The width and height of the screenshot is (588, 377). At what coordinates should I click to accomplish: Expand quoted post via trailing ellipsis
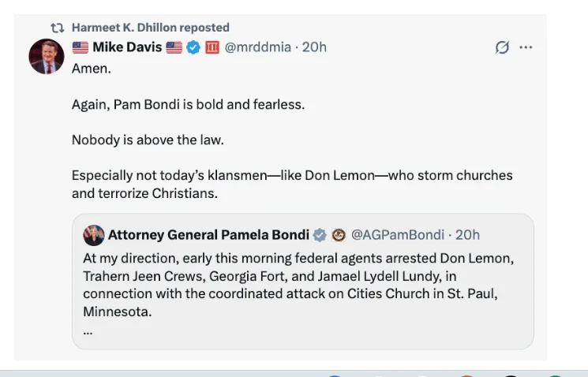coord(88,330)
